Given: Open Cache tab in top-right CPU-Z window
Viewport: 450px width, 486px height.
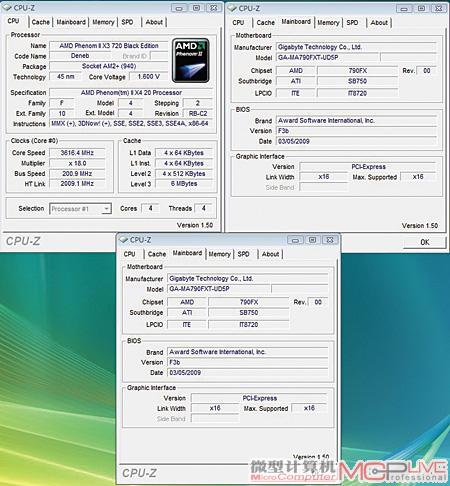Looking at the screenshot, I should pos(266,23).
